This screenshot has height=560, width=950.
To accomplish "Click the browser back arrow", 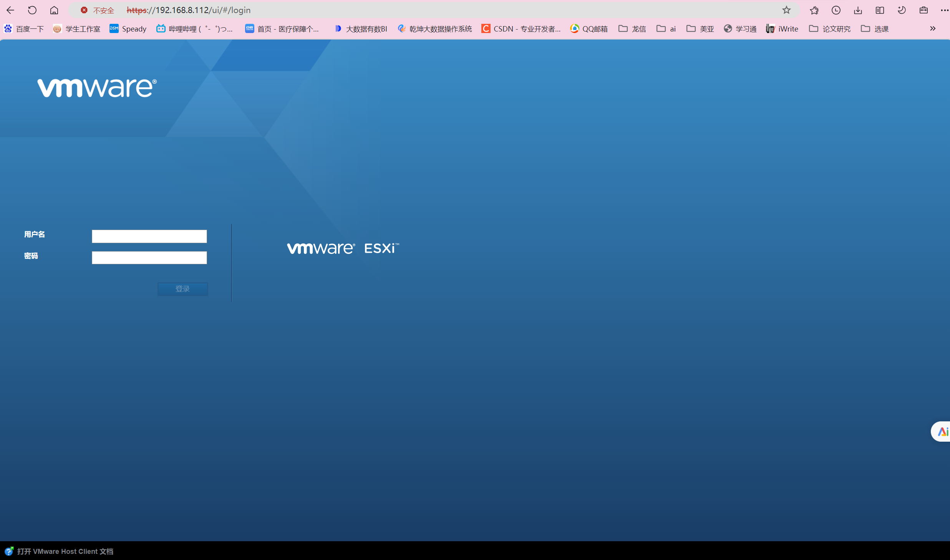I will [10, 10].
